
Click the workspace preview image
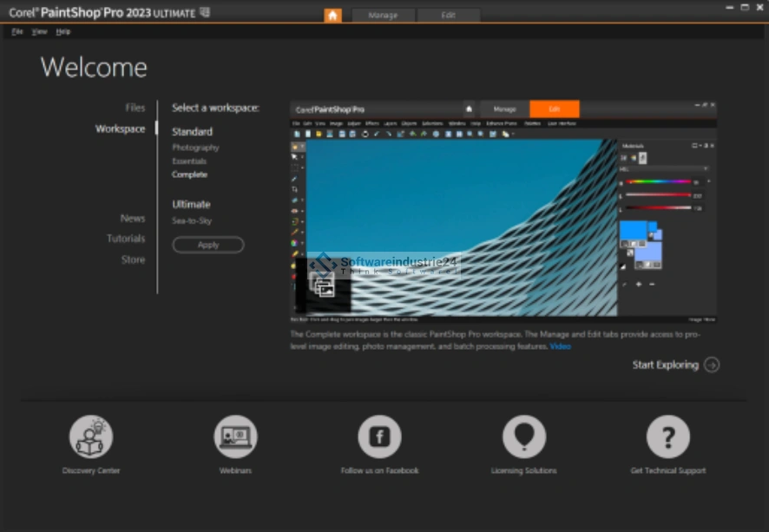[503, 213]
